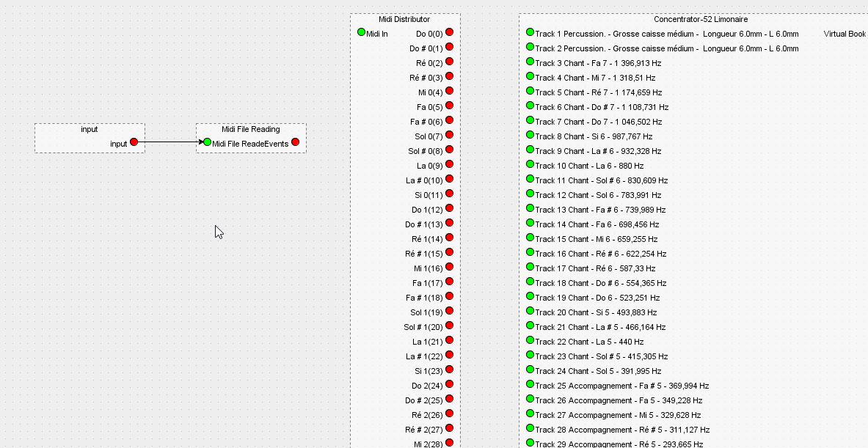Click the red Ré 2(26) output port
The image size is (868, 448).
[449, 414]
